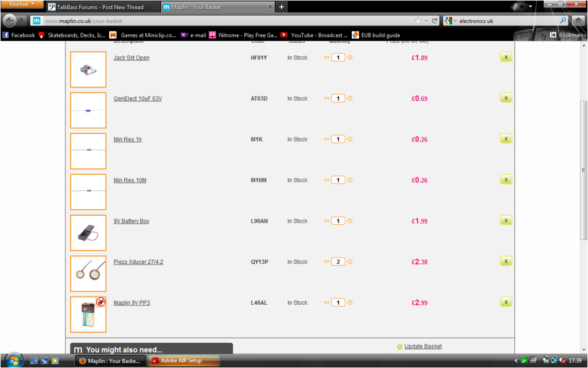
Task: Open Piezo Xducer 27/4.2 product link
Action: [139, 262]
